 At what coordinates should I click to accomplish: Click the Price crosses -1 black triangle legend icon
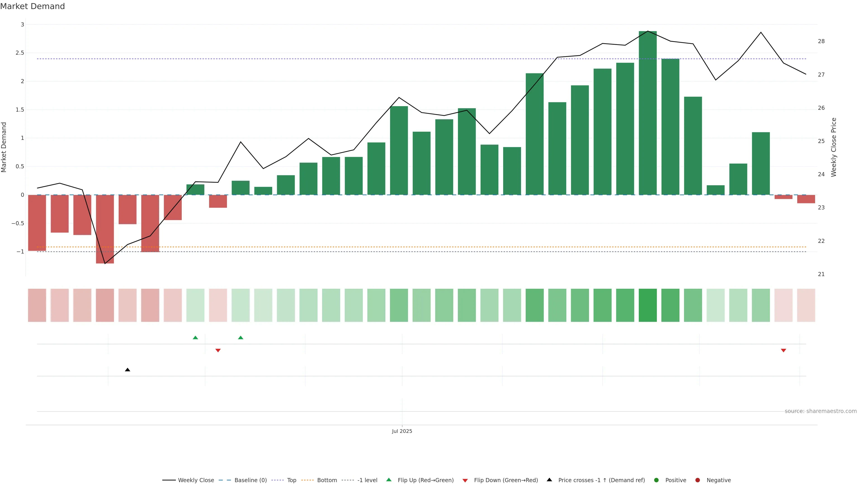tap(549, 480)
